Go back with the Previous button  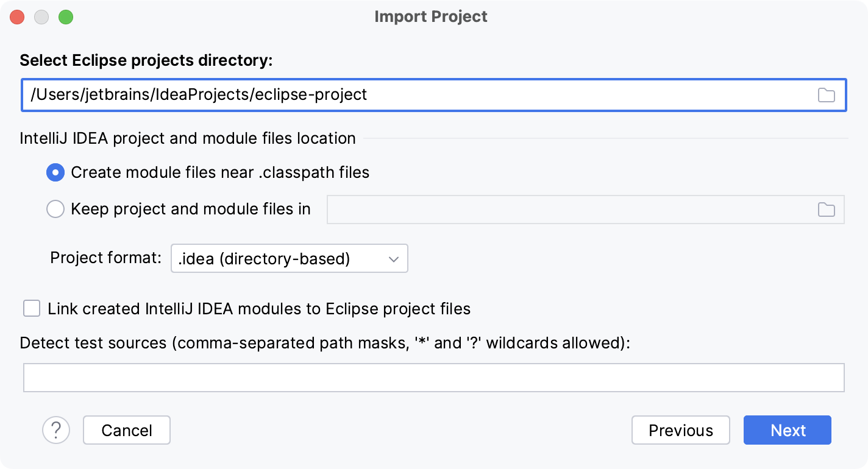(x=680, y=430)
